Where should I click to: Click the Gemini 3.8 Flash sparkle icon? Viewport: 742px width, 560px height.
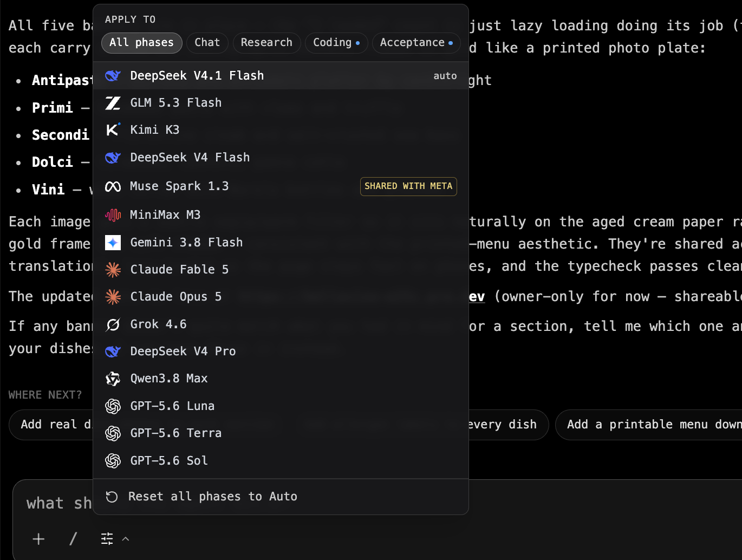click(113, 243)
